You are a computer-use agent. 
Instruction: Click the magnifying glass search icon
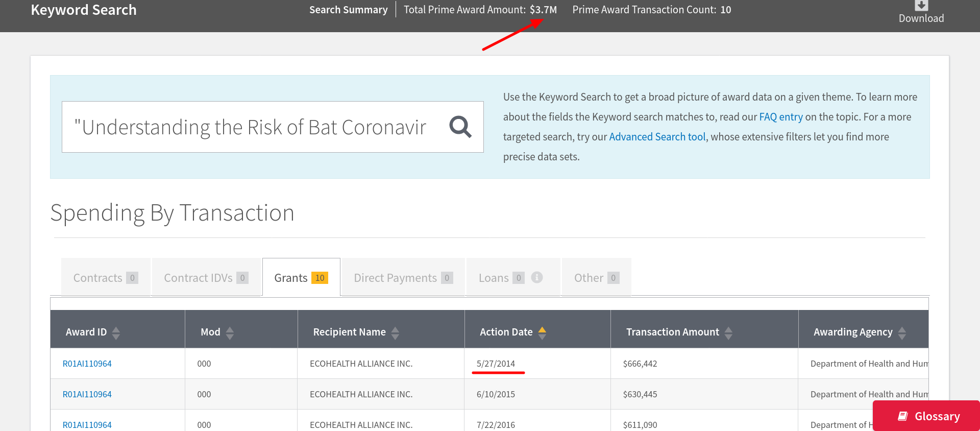pyautogui.click(x=460, y=127)
